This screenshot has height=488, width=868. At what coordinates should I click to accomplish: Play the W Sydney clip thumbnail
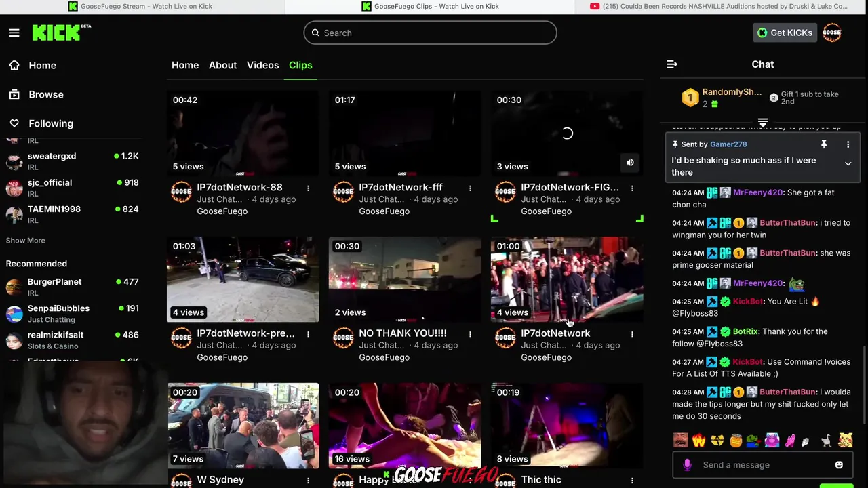243,426
